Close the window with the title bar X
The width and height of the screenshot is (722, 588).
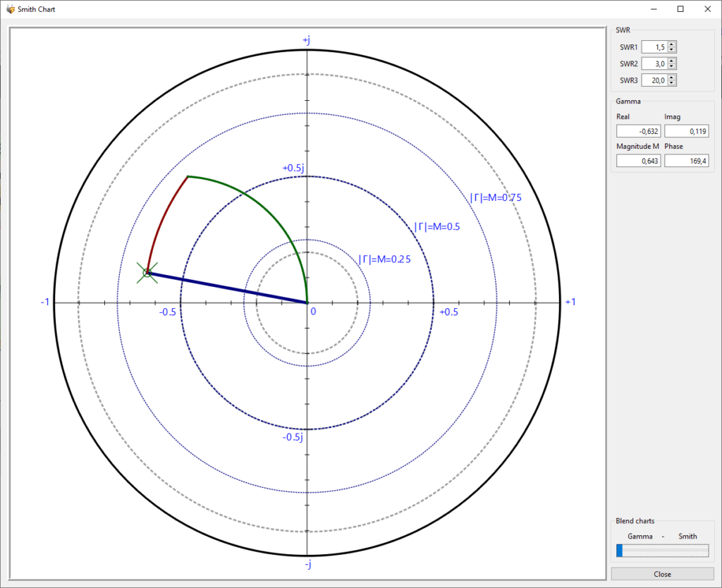pos(708,9)
